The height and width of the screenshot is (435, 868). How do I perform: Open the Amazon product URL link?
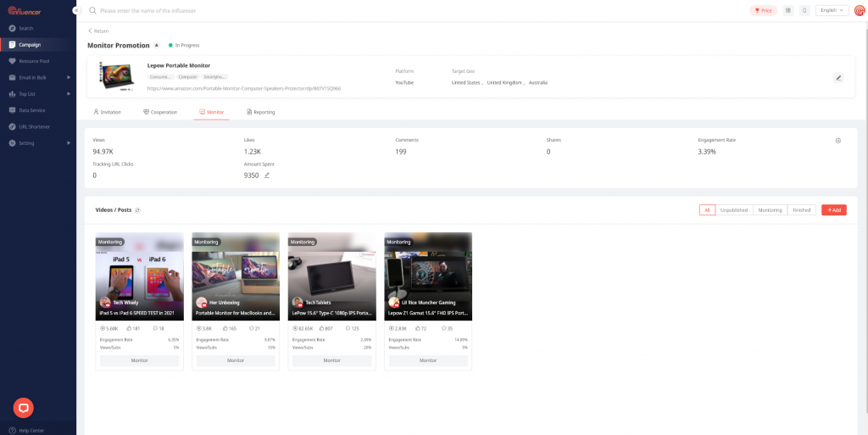(x=243, y=88)
